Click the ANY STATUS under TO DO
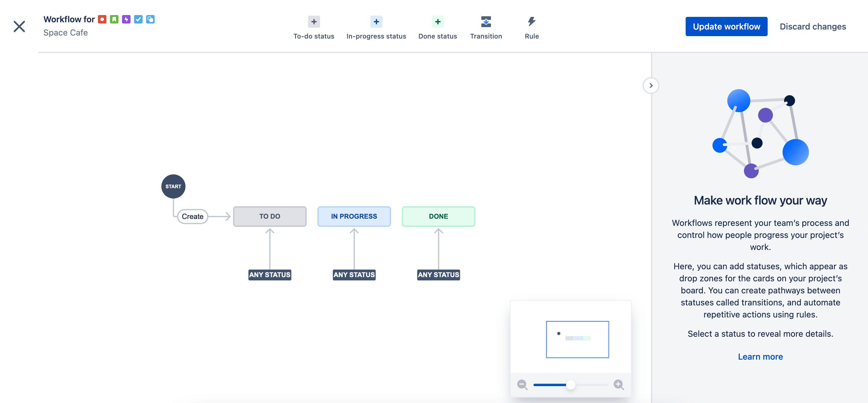The image size is (868, 403). pos(269,274)
